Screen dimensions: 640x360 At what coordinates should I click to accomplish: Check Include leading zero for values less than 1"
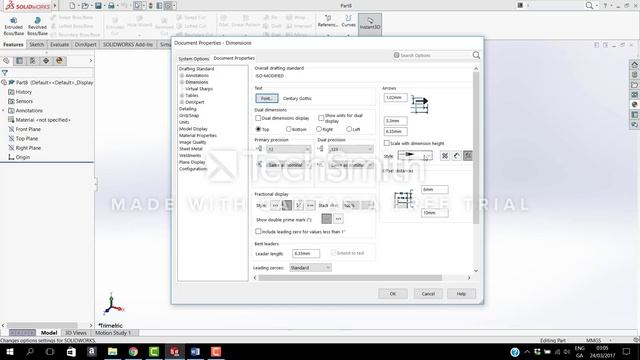[258, 231]
